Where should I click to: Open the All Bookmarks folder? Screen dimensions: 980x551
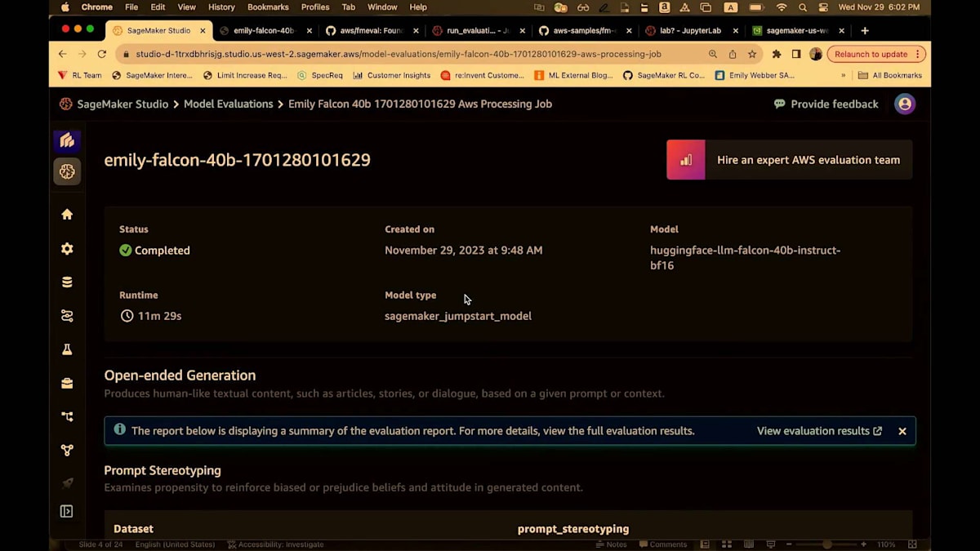890,75
